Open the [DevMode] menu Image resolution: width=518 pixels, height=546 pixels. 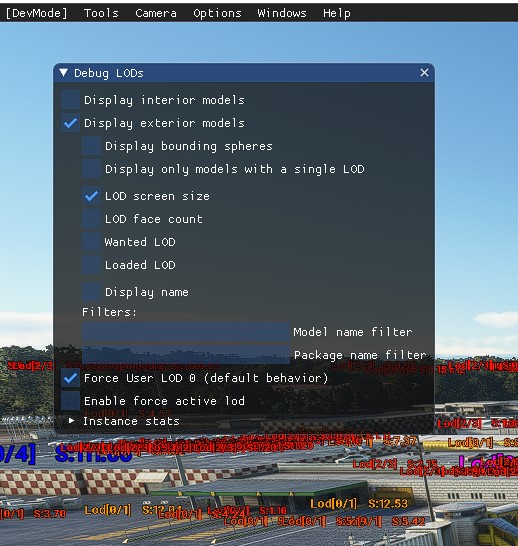(x=36, y=13)
